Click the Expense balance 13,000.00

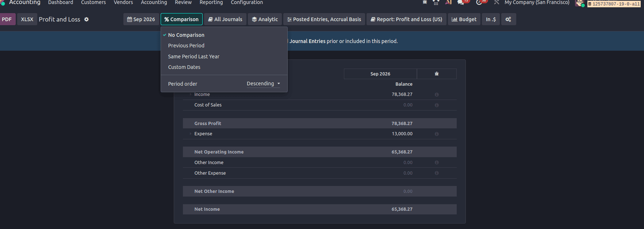click(x=402, y=134)
